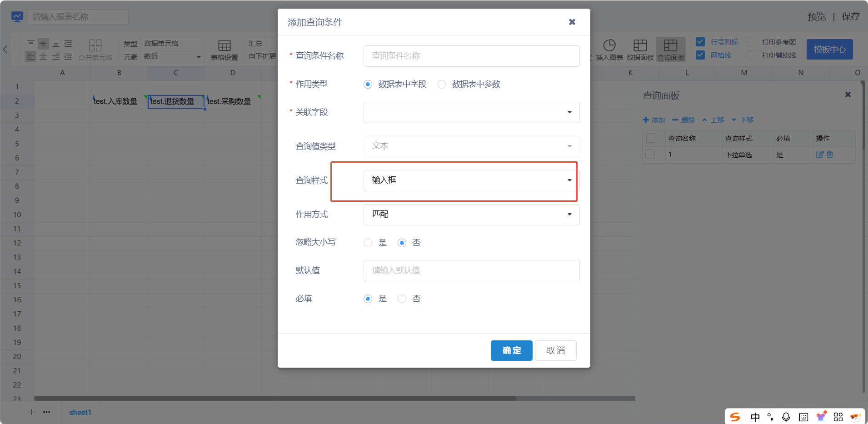Click the 查询条件名称 input field
This screenshot has width=868, height=424.
(471, 56)
